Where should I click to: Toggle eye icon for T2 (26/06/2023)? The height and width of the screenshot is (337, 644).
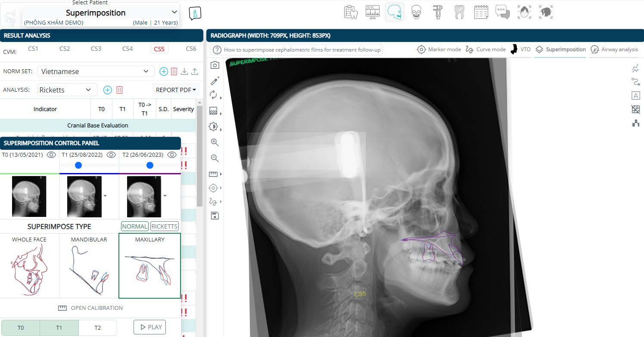172,155
